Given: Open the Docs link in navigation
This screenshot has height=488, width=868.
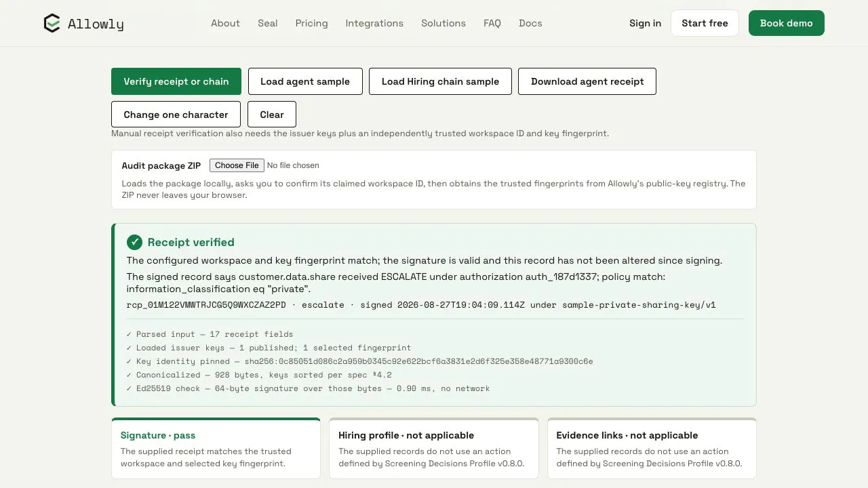Looking at the screenshot, I should [530, 23].
